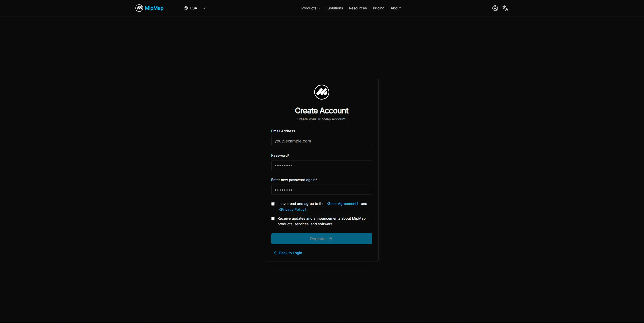Expand the USA region dropdown chevron
The height and width of the screenshot is (323, 644).
tap(204, 8)
